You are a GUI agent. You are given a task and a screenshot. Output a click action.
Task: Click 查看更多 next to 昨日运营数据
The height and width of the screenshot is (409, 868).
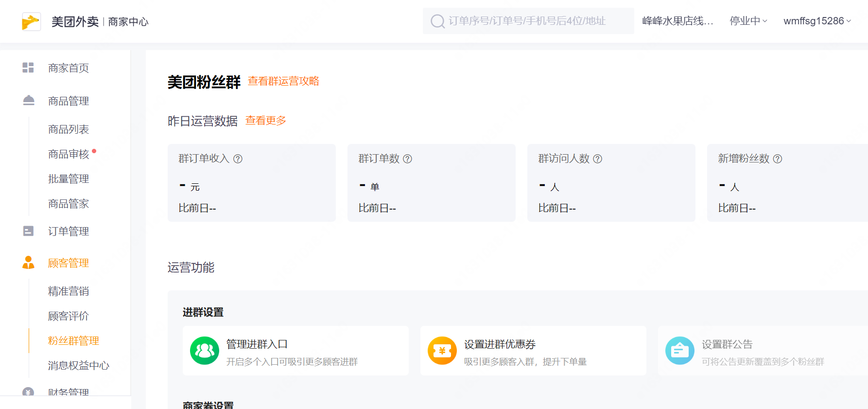click(266, 121)
